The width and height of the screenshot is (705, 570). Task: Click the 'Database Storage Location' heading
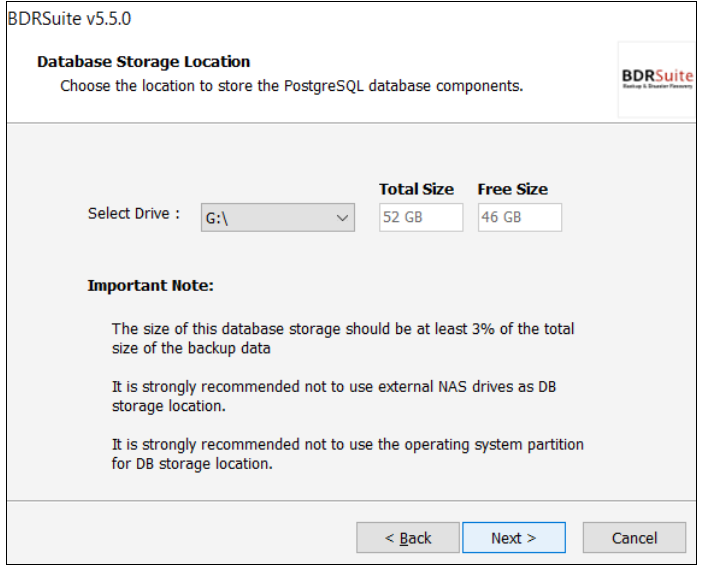tap(143, 62)
